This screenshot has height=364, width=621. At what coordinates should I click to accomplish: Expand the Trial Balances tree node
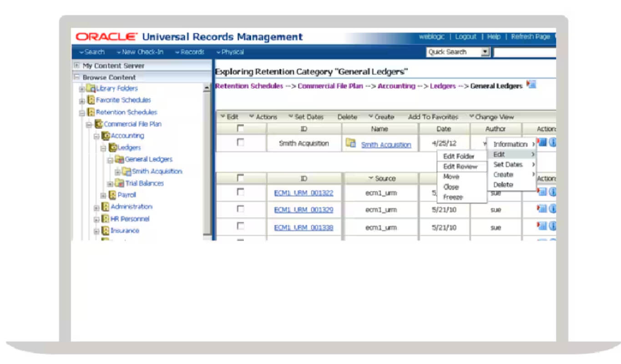(x=110, y=184)
